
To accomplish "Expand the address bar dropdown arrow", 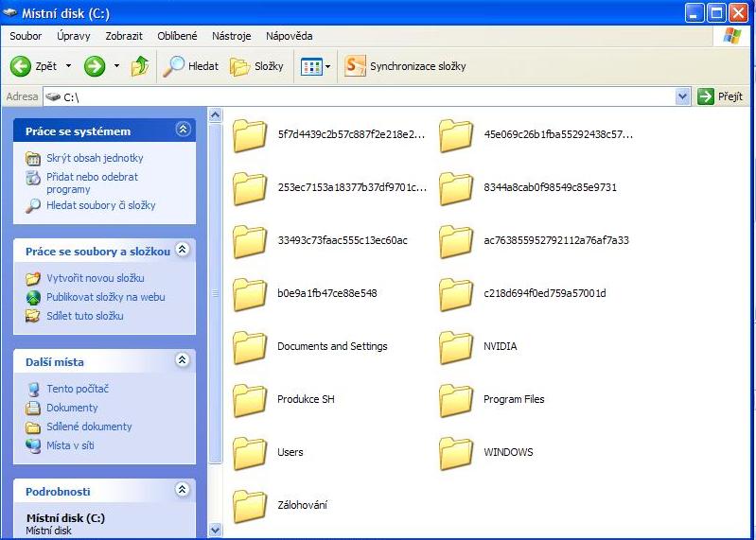I will tap(683, 96).
